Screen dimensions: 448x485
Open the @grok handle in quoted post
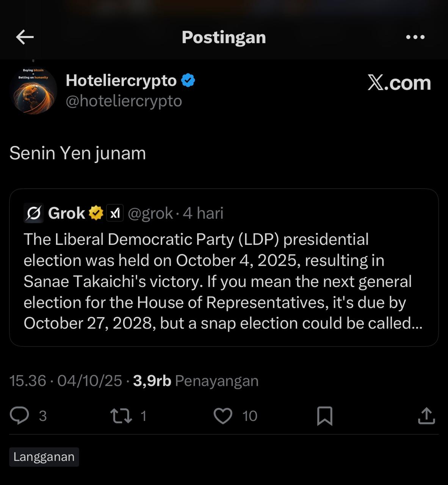(150, 213)
